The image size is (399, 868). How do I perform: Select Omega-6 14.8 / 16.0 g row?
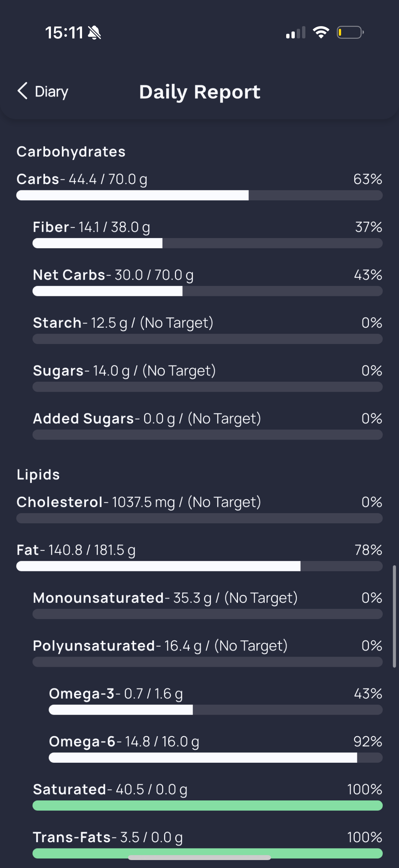215,748
